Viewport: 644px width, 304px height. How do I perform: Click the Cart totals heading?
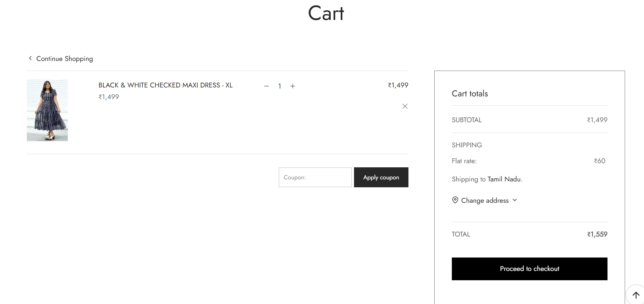tap(470, 94)
